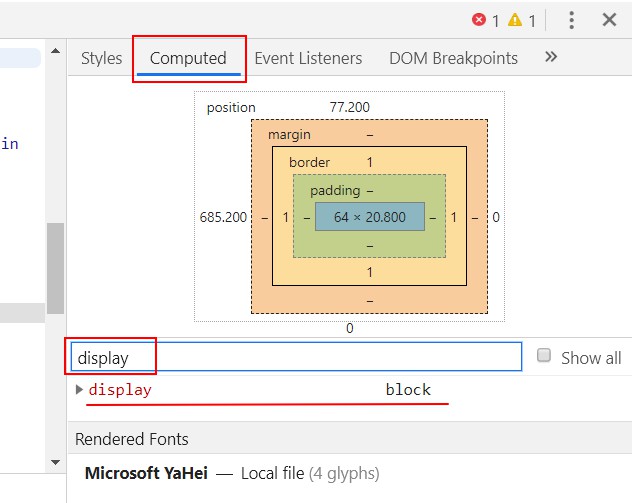Viewport: 632px width, 503px height.
Task: Go to the DOM Breakpoints tab
Action: (x=453, y=58)
